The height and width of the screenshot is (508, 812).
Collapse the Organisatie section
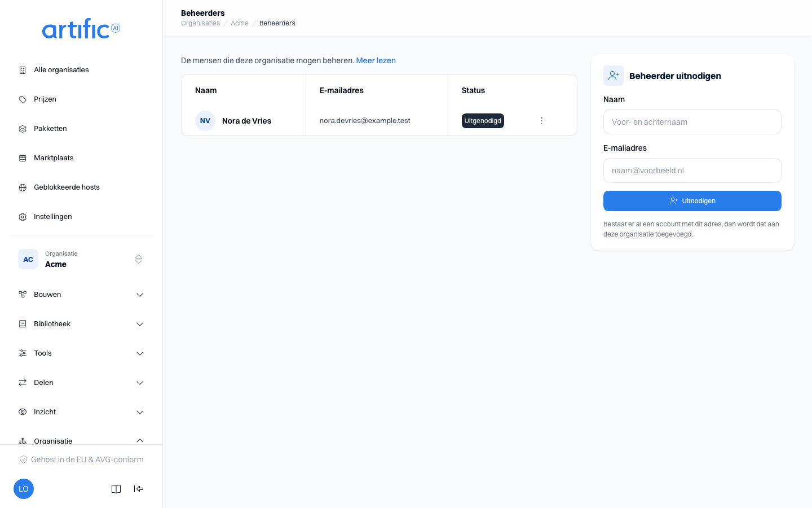81,439
